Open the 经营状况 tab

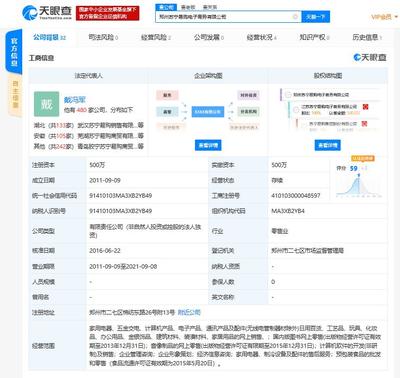261,37
